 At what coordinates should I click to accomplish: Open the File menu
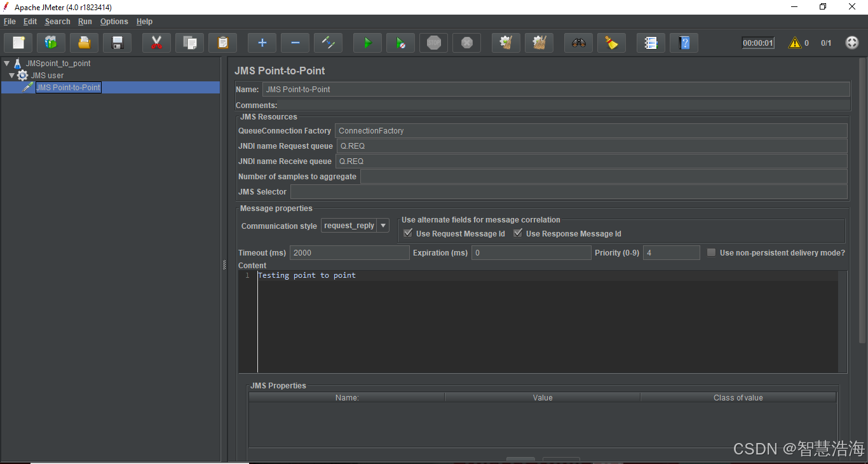(10, 22)
